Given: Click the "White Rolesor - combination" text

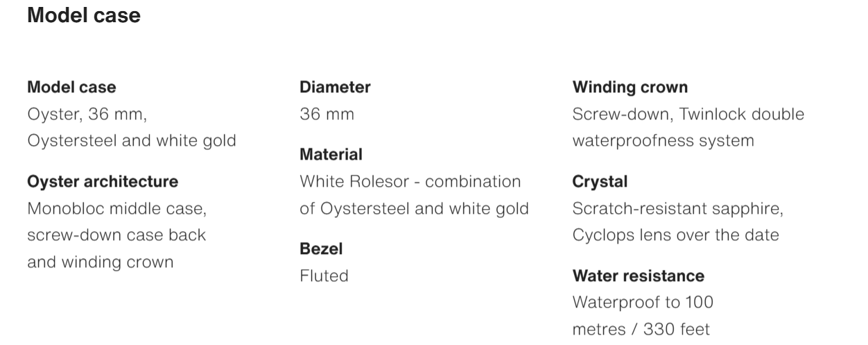Looking at the screenshot, I should point(410,181).
